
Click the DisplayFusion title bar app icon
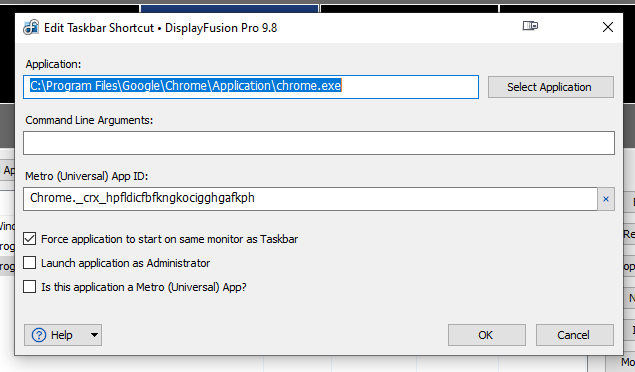tap(31, 28)
